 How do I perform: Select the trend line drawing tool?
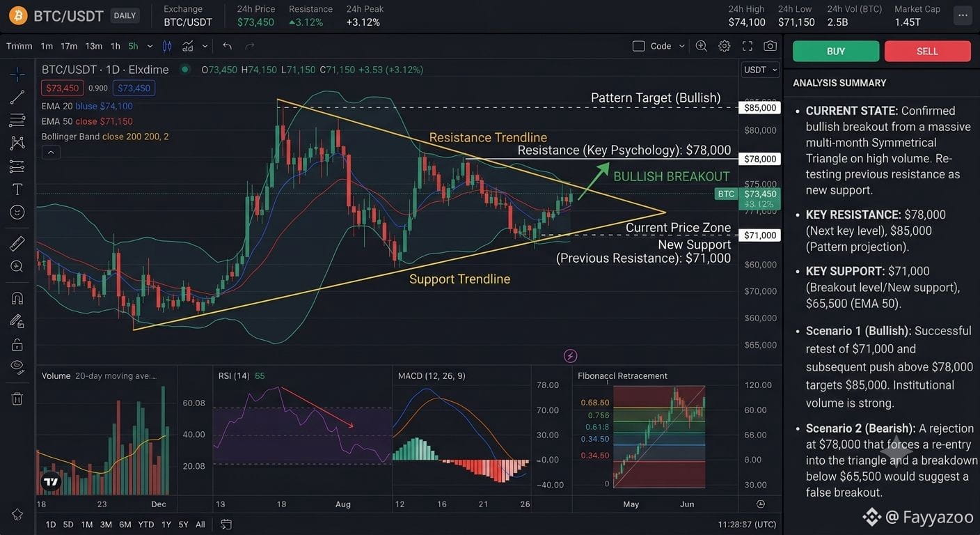tap(17, 97)
